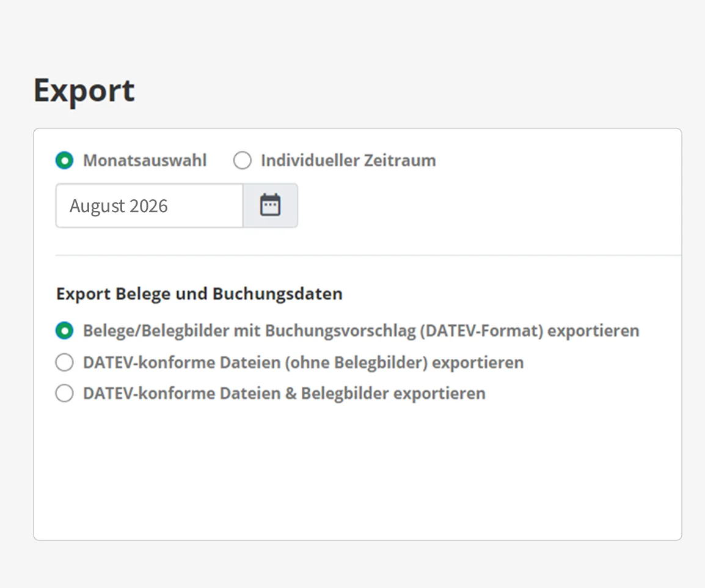Click the Export Belege und Buchungsdaten section heading
This screenshot has height=588, width=705.
point(199,294)
